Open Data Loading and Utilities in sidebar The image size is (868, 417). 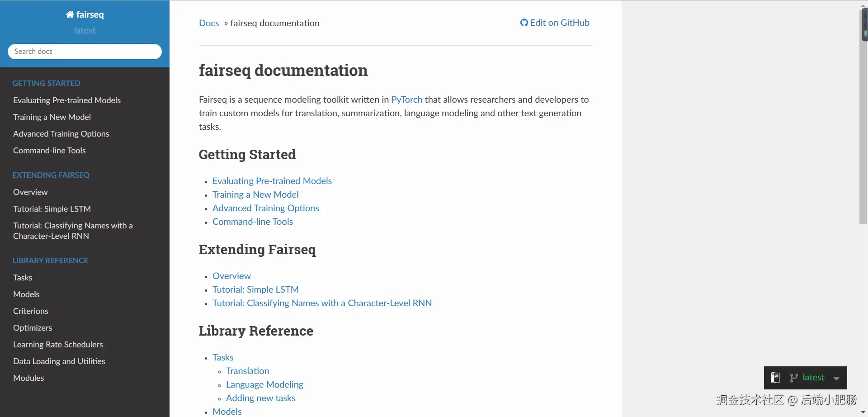click(x=59, y=361)
